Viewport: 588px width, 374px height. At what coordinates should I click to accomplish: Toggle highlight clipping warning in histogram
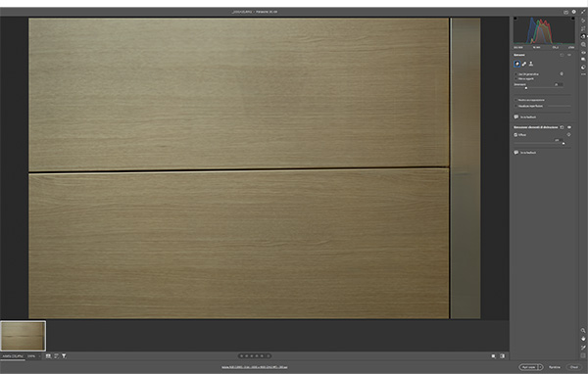tap(572, 19)
